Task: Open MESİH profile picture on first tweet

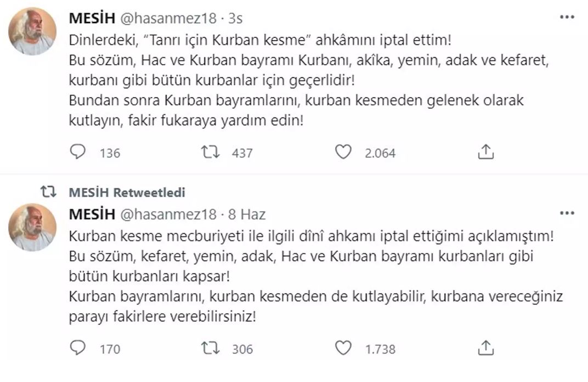Action: pyautogui.click(x=32, y=31)
